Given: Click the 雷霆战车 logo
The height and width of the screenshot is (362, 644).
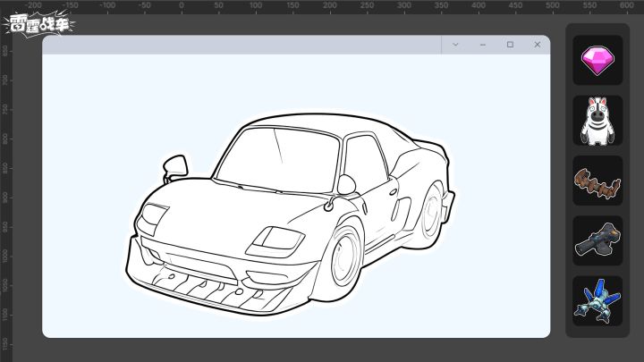Looking at the screenshot, I should click(x=38, y=22).
